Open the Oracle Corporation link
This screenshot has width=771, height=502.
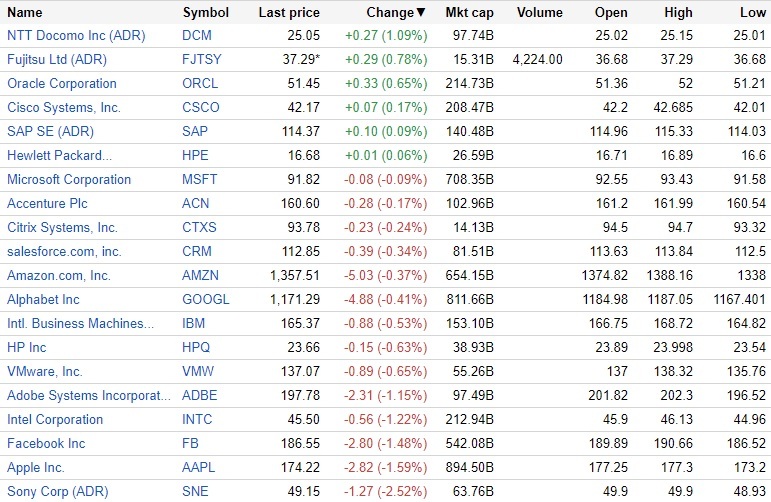tap(62, 84)
